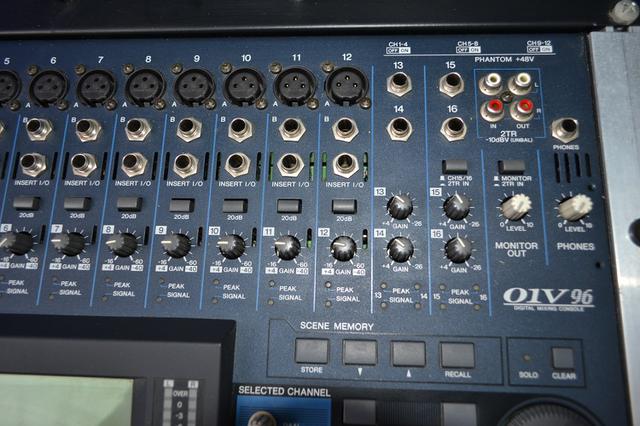Toggle the MONITOR 2TR IN switch
Screen dimensions: 640x426
click(x=511, y=166)
